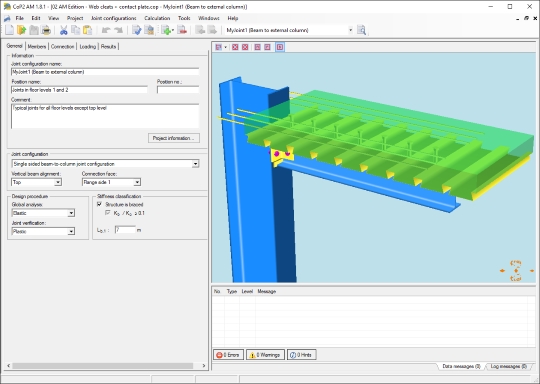Click the highlighted view button in 3D toolbar
Screen dimensions: 540x384
coord(280,47)
